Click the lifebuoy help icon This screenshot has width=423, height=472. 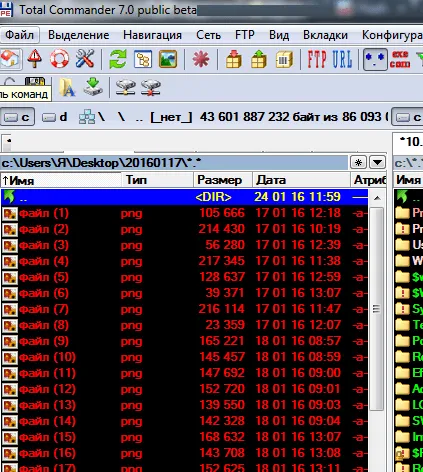click(x=59, y=59)
